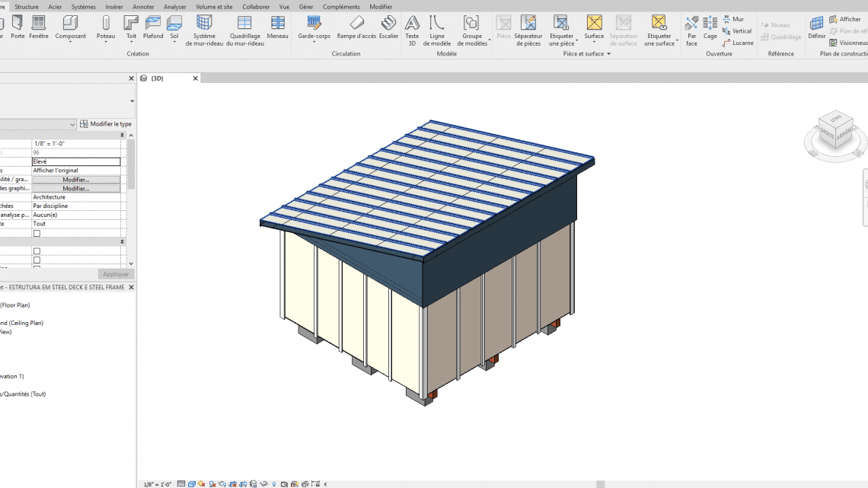Viewport: 868px width, 488px height.
Task: Select the Meneau mullion tool
Action: (x=277, y=27)
